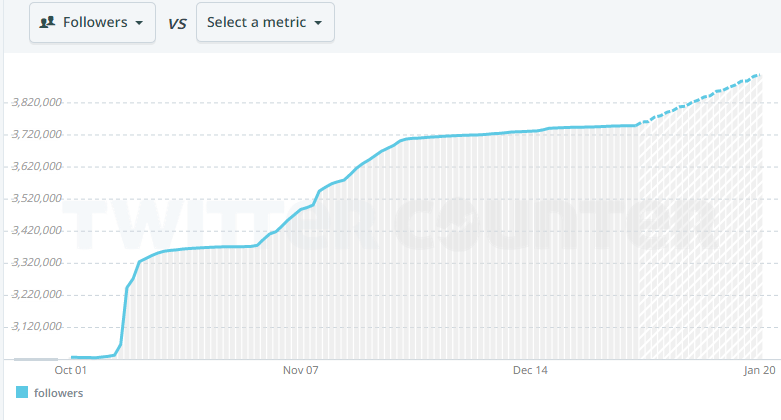Click the vs text between dropdowns
The image size is (781, 420).
(x=176, y=23)
